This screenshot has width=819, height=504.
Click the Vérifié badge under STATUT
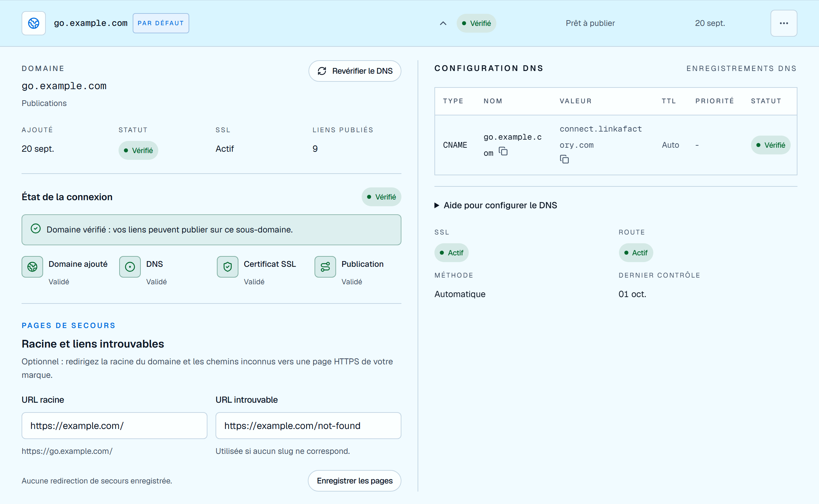(x=138, y=150)
